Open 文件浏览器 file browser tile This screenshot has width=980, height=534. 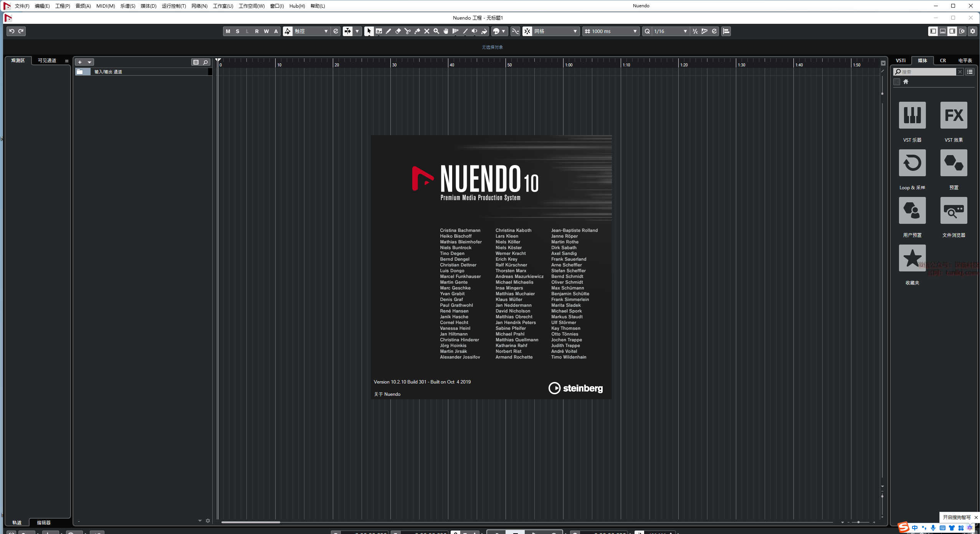click(954, 210)
